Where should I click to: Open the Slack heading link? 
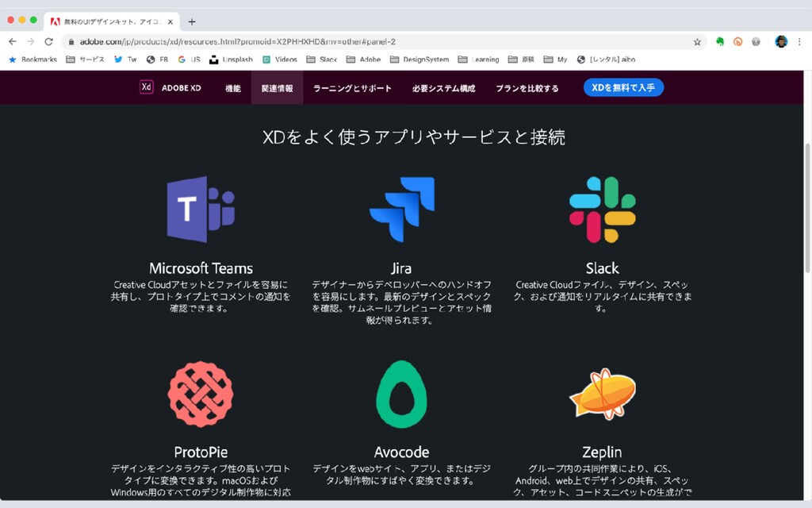(x=603, y=268)
